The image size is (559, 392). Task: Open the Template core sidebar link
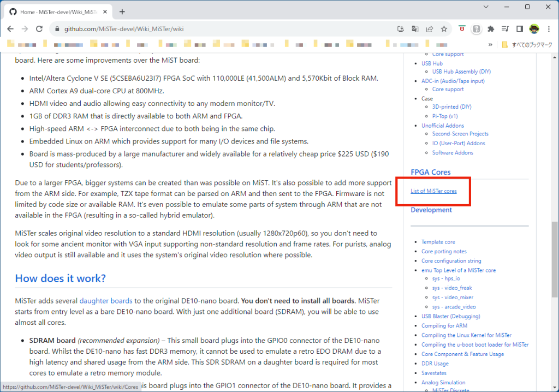tap(438, 242)
